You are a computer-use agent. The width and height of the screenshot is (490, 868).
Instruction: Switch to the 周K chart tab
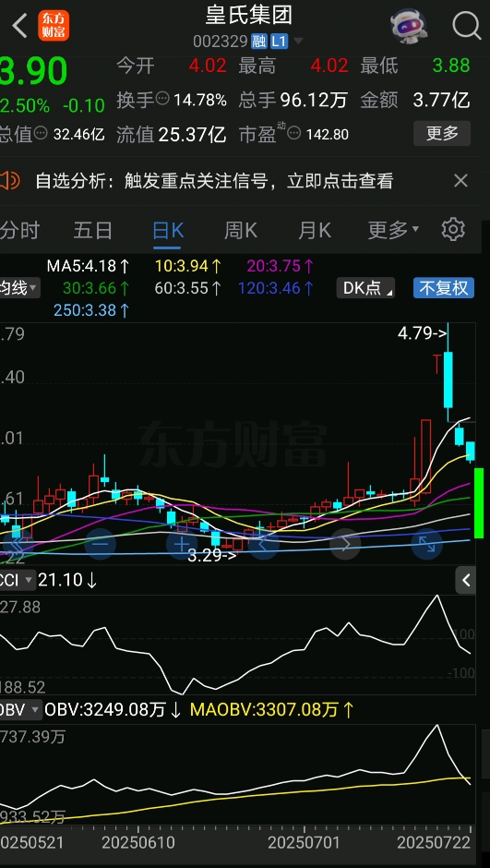(x=241, y=230)
